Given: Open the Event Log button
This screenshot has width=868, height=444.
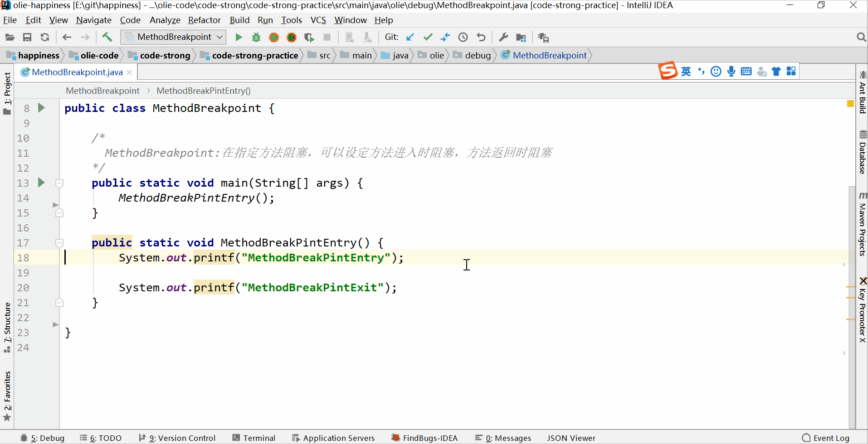Looking at the screenshot, I should point(826,438).
